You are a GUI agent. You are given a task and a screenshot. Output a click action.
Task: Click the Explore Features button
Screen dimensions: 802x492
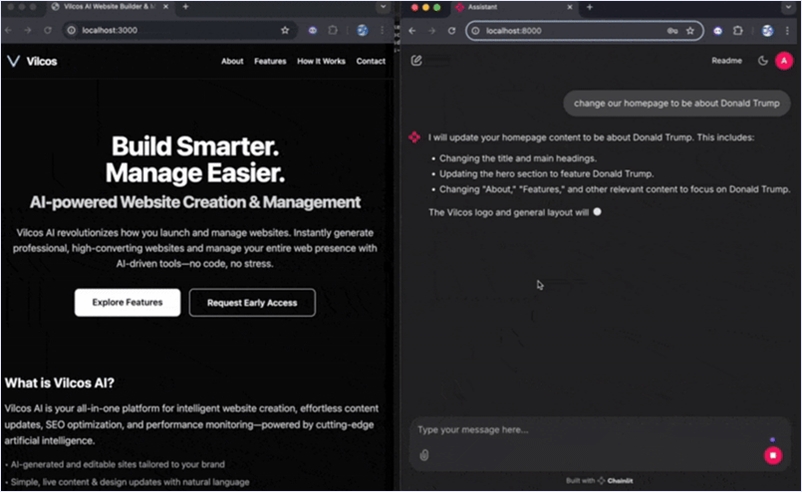pyautogui.click(x=127, y=302)
